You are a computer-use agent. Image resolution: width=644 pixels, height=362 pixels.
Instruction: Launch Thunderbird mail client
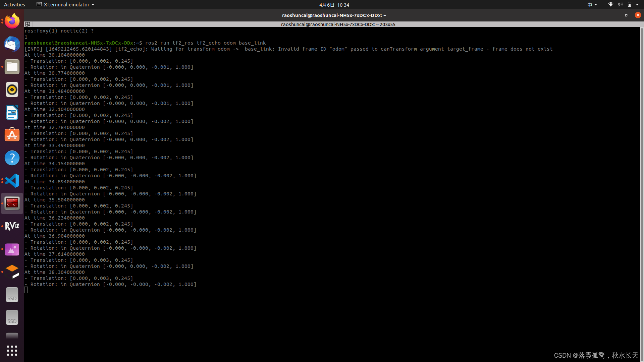pos(12,44)
